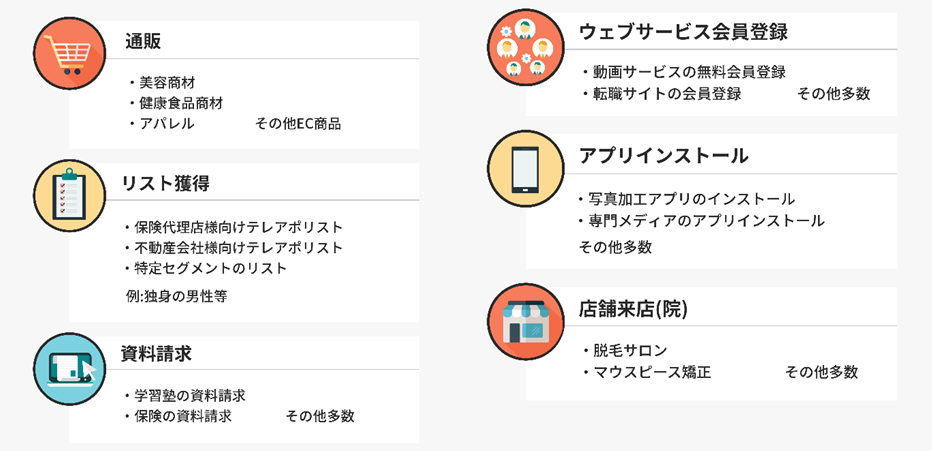Viewport: 932px width, 451px height.
Task: Click その他EC商品 text in 通販 card
Action: (x=298, y=124)
